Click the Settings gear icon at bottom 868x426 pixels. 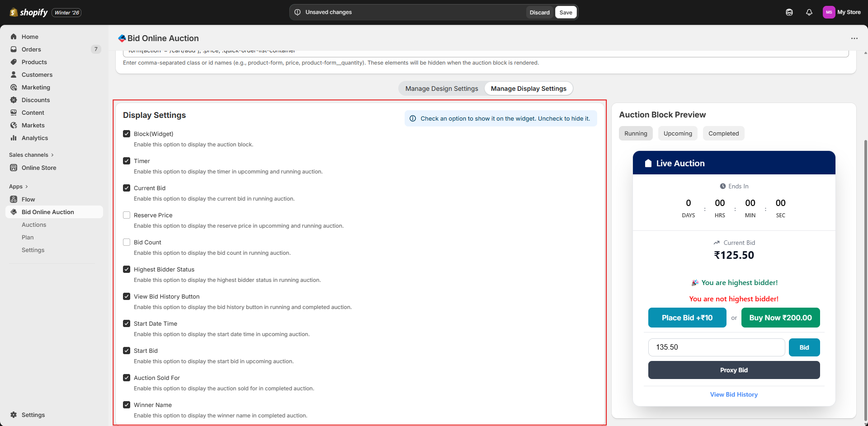pyautogui.click(x=14, y=415)
